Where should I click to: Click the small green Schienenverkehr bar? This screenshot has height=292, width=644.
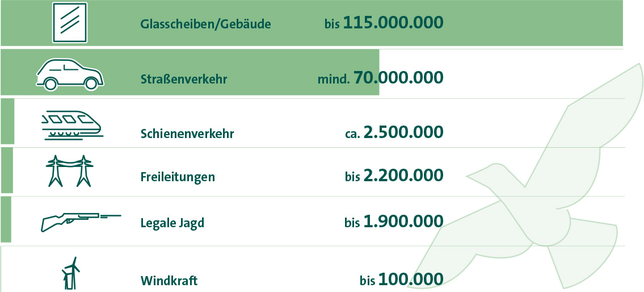tap(7, 122)
